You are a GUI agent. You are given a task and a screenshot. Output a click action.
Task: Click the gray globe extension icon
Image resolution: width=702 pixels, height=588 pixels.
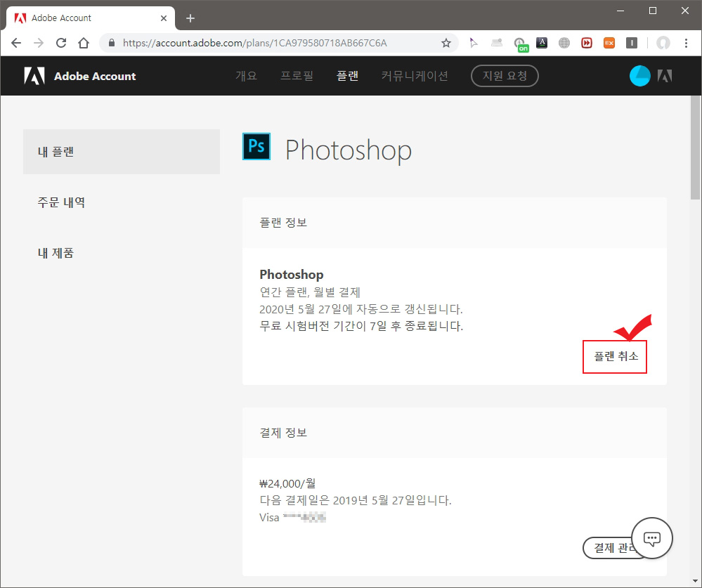[564, 43]
